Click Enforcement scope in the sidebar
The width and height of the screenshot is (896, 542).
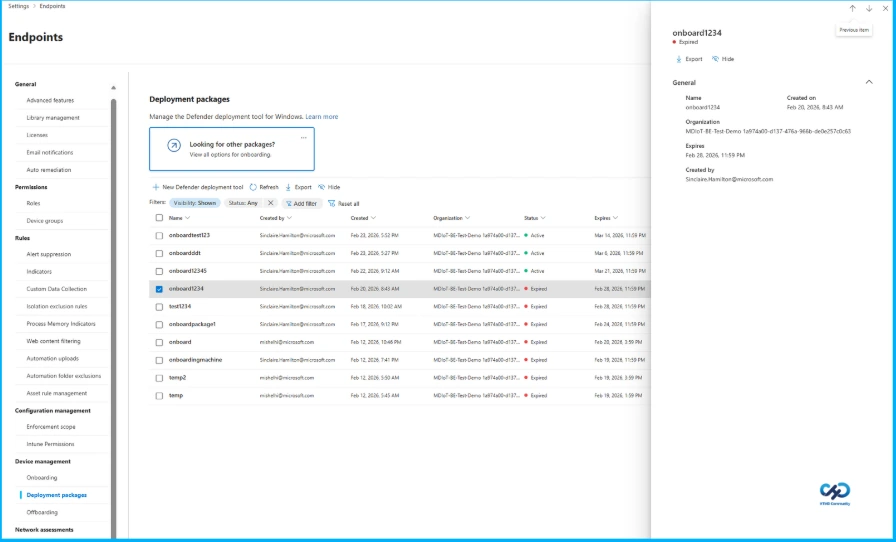click(51, 427)
